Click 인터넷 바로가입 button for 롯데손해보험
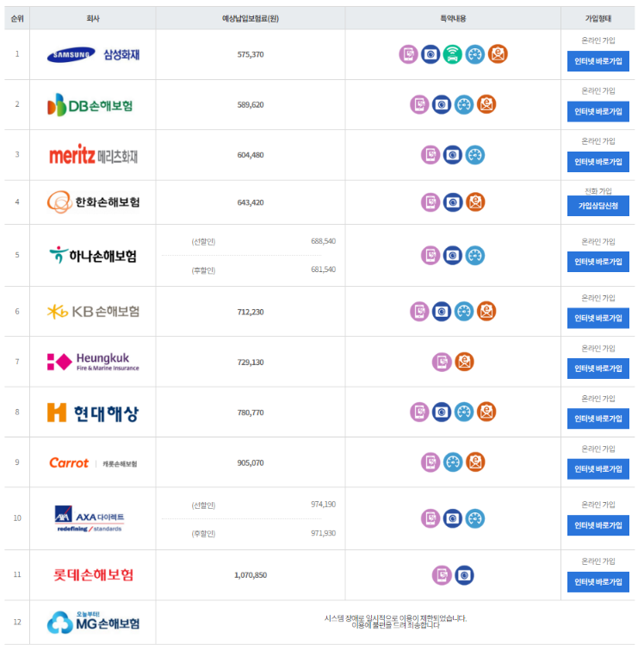This screenshot has height=651, width=644. click(x=598, y=582)
